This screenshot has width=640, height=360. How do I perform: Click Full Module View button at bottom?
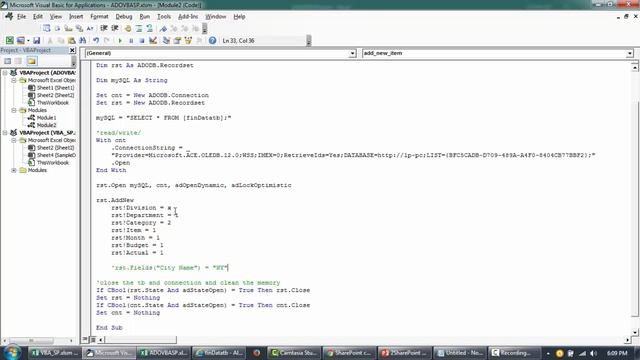93,340
